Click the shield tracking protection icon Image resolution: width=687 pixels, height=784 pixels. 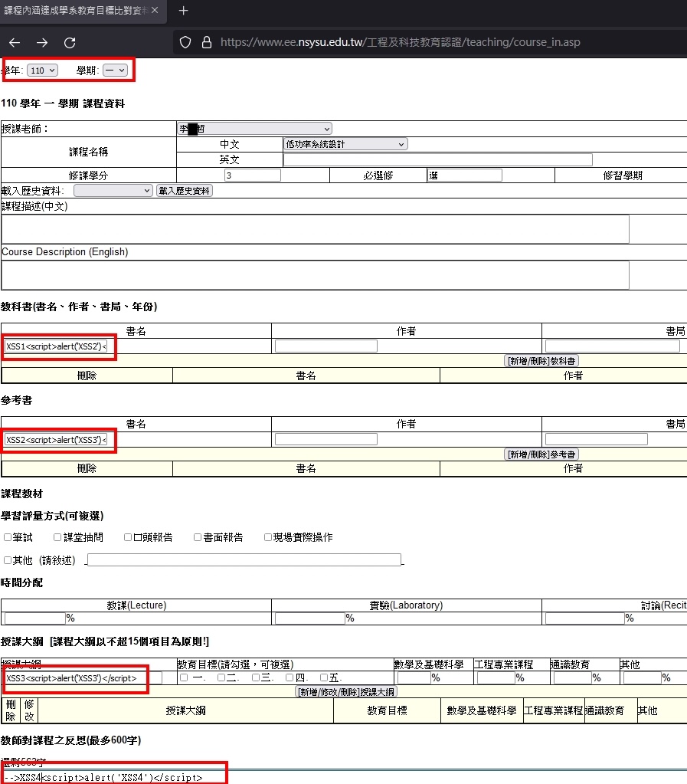coord(185,42)
